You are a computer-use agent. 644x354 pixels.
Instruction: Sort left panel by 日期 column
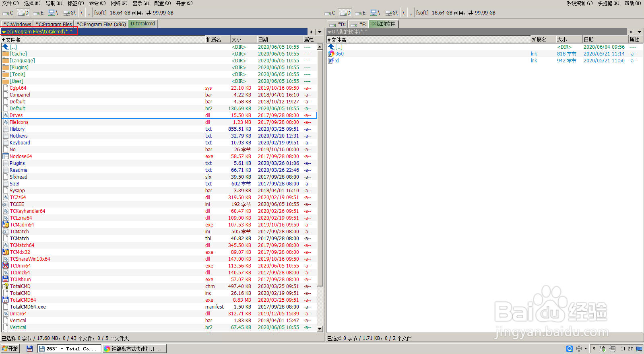click(x=280, y=39)
